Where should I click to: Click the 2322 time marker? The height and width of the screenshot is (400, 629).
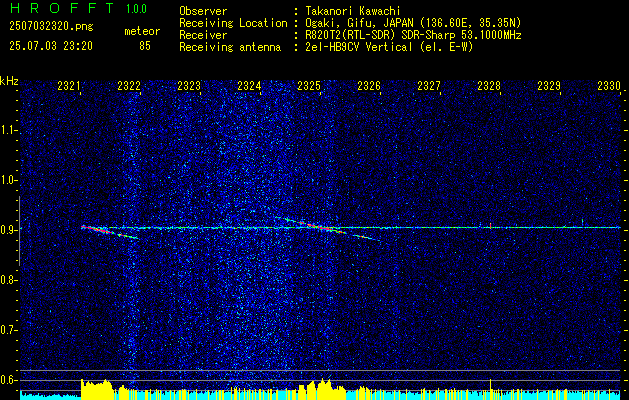coord(129,86)
